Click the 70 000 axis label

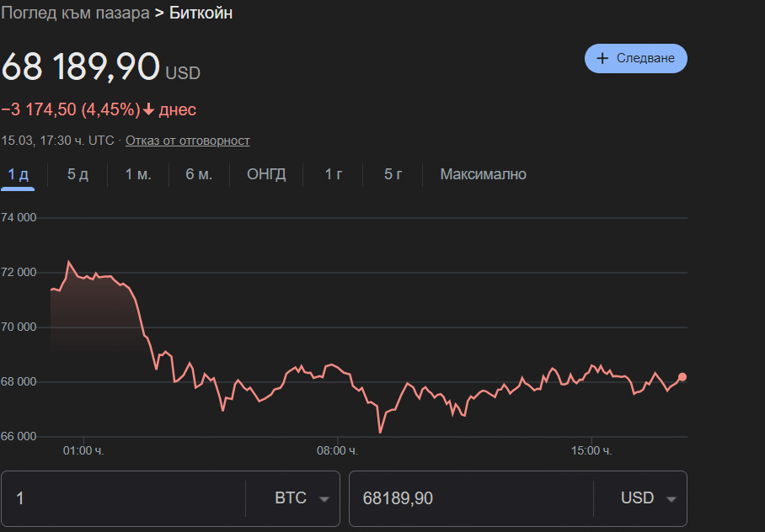[x=19, y=327]
